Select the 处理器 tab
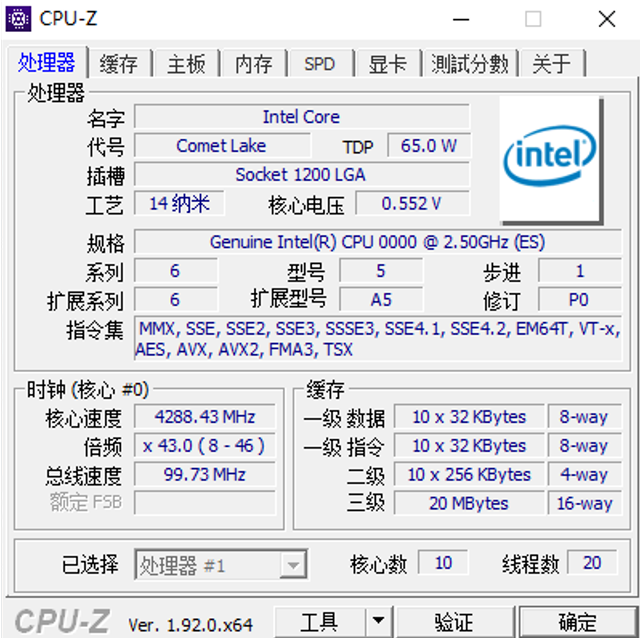The image size is (640, 639). 47,62
